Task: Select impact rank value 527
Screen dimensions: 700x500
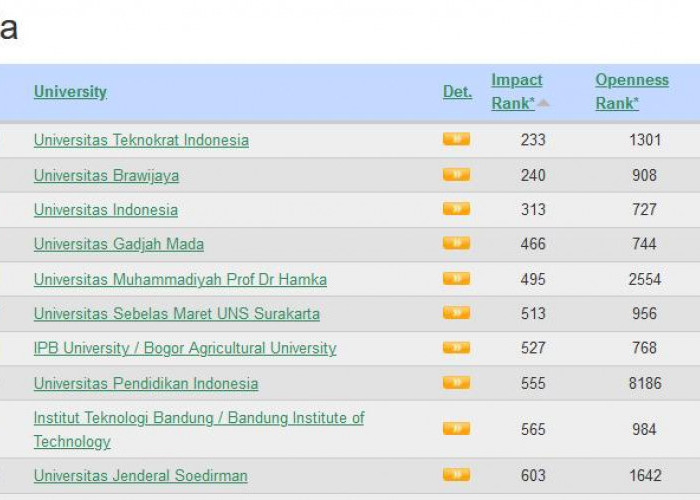Action: point(533,348)
